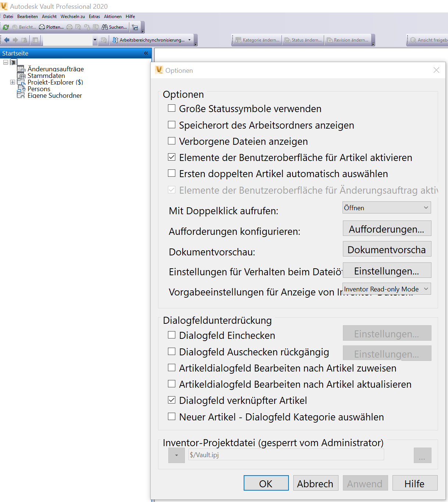Select Eigene Suchordner in the tree
Screen dimensions: 448x502
[x=55, y=96]
